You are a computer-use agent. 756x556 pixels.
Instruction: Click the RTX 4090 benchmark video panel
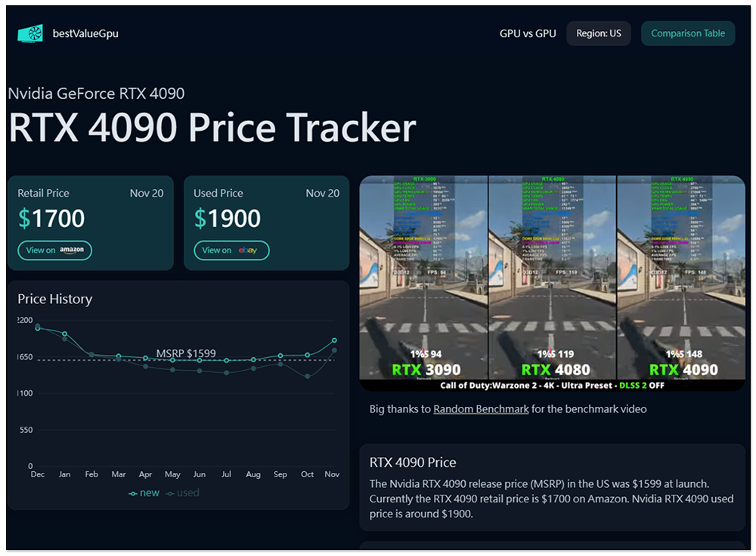point(681,283)
